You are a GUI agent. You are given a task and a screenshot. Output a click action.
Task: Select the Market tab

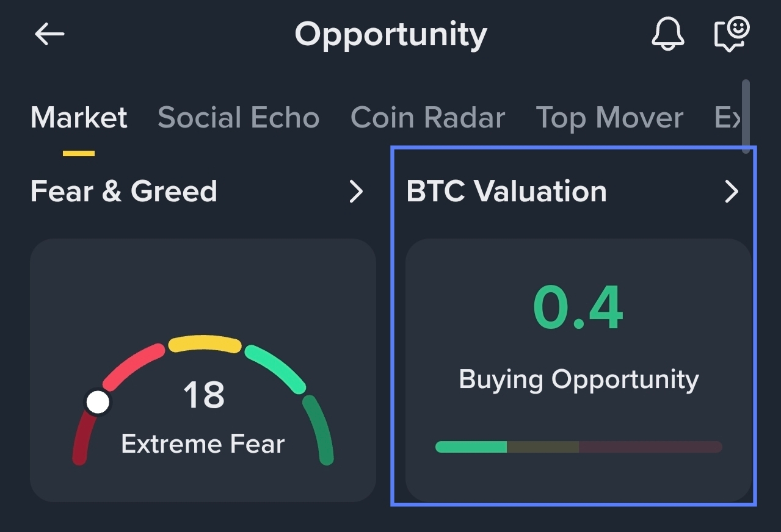coord(79,117)
